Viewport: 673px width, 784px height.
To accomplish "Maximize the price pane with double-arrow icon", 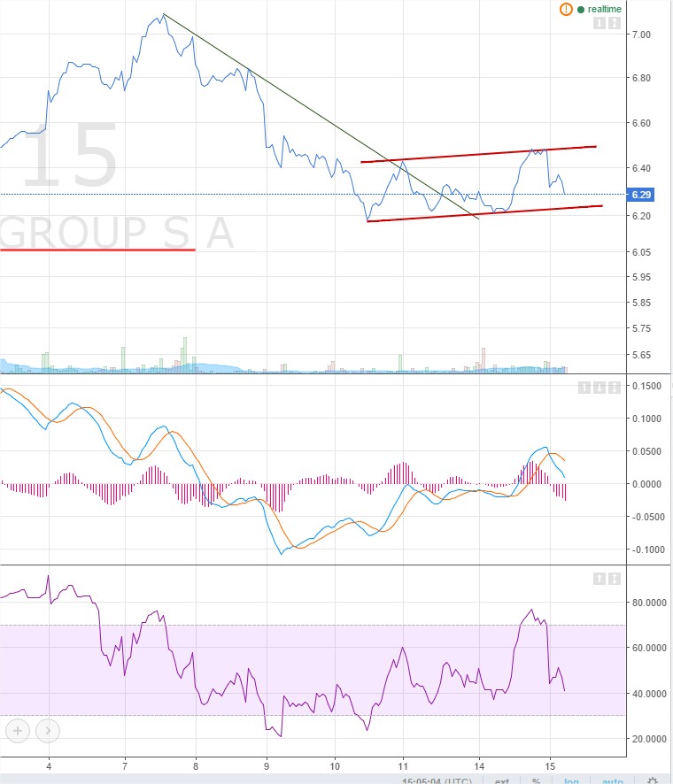I will pyautogui.click(x=615, y=23).
